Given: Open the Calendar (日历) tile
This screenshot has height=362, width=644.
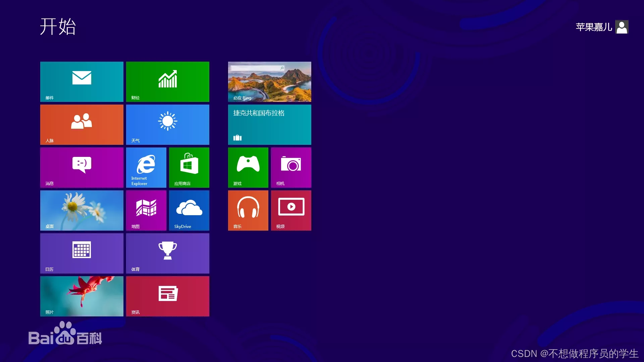Looking at the screenshot, I should pyautogui.click(x=82, y=253).
